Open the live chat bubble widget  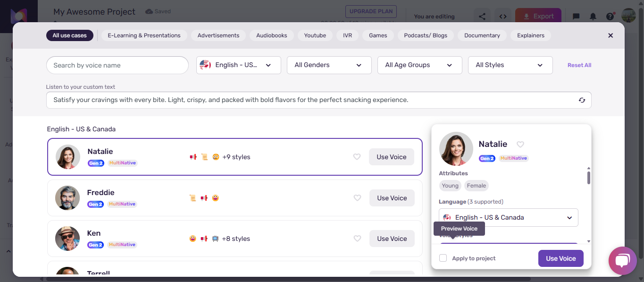pos(623,261)
